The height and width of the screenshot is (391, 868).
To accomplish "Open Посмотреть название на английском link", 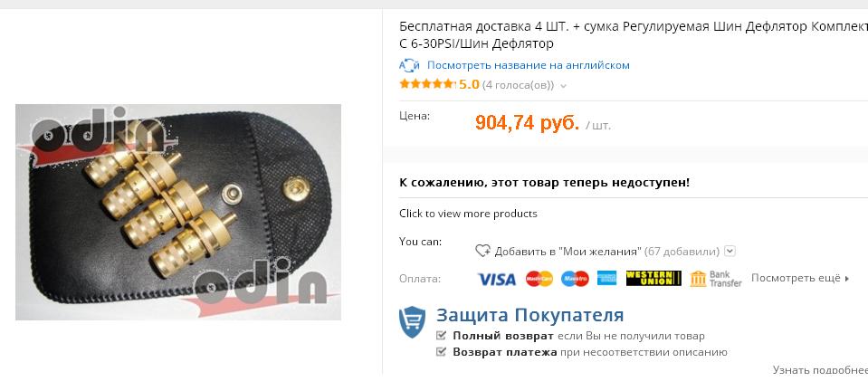I will click(x=528, y=65).
